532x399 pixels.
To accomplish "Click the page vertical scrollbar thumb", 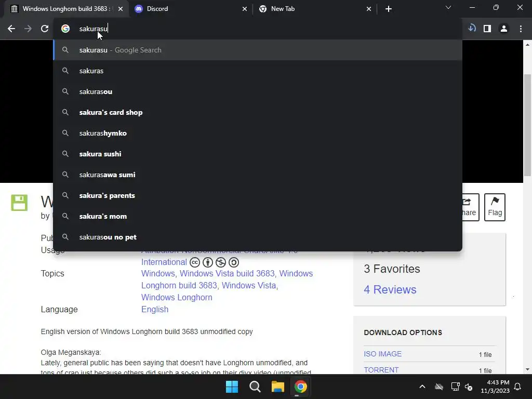I will [528, 125].
